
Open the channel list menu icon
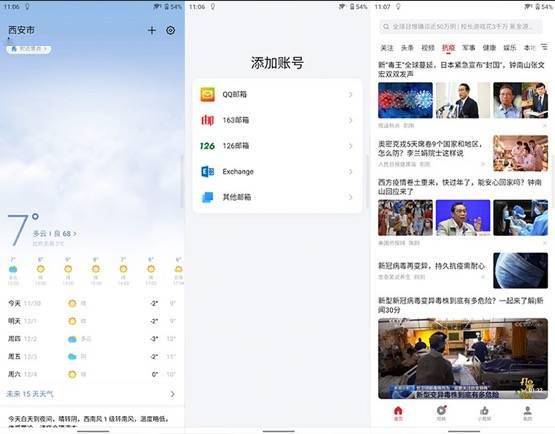tap(544, 47)
